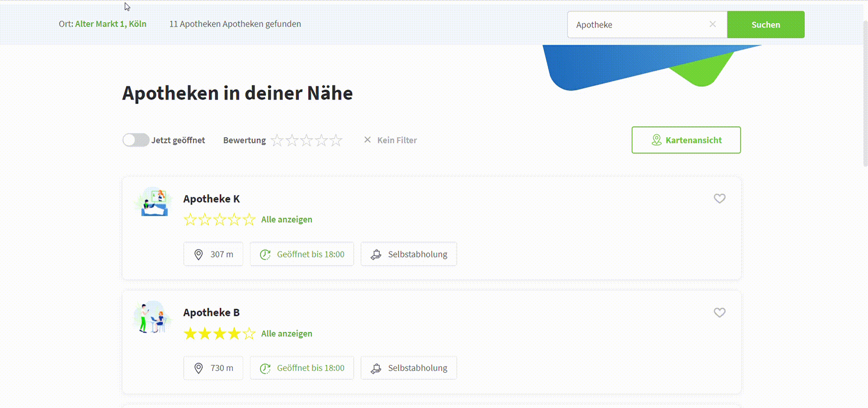Click Apotheke B opening hours chip

302,368
